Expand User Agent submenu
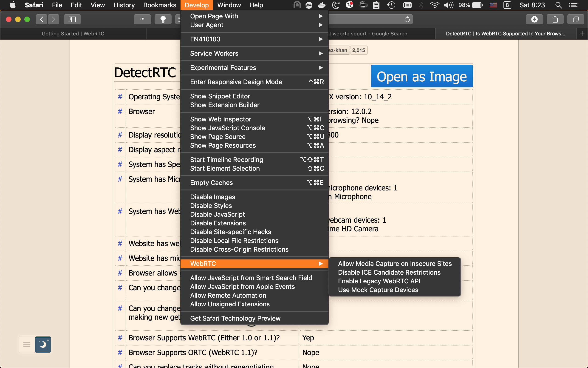The height and width of the screenshot is (368, 588). (x=254, y=25)
